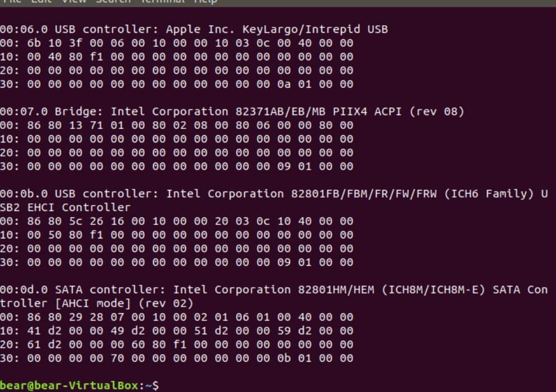Click the 'troller [AHCI mode] (rev 02)' line
Image resolution: width=556 pixels, height=392 pixels.
tap(97, 303)
